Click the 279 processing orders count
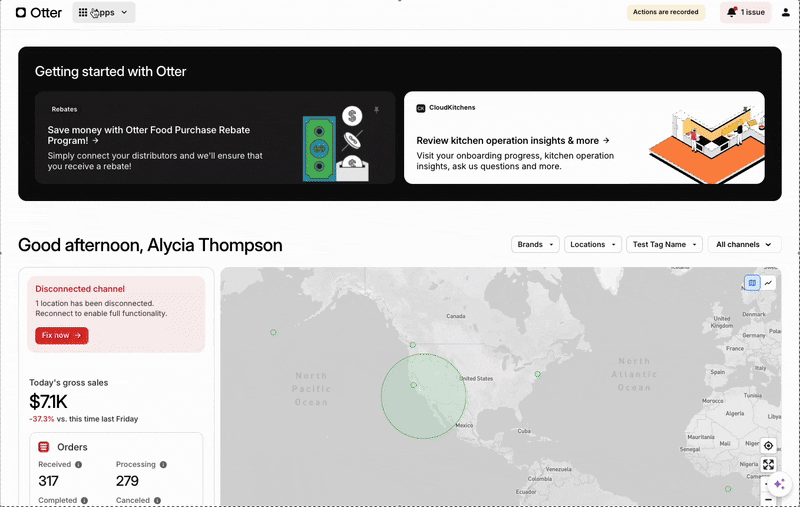Screen dimensions: 800x507 click(127, 481)
